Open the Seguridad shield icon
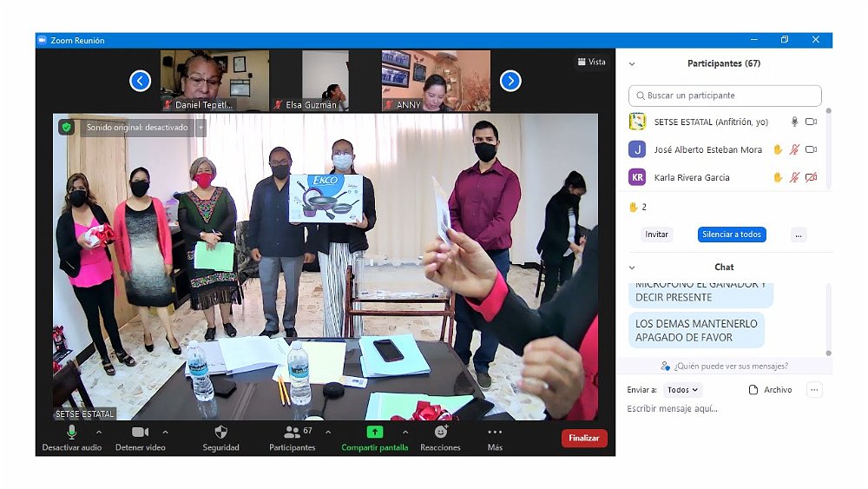This screenshot has height=489, width=868. click(220, 432)
